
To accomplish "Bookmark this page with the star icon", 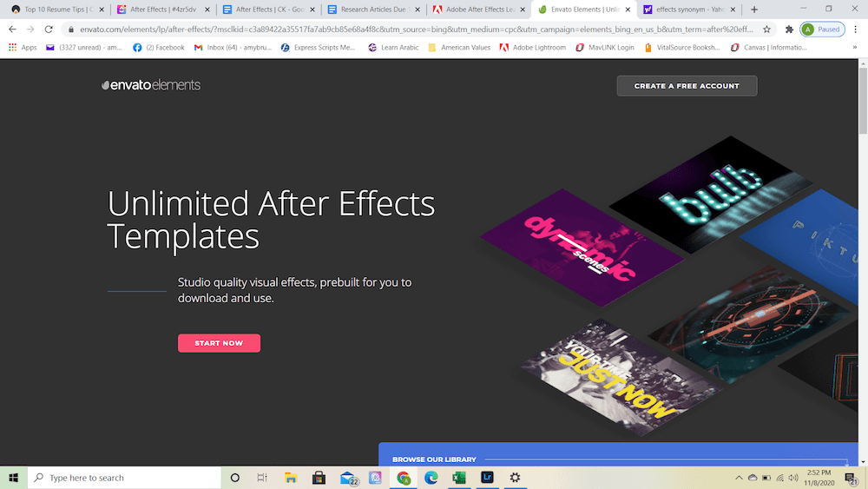I will [x=766, y=30].
